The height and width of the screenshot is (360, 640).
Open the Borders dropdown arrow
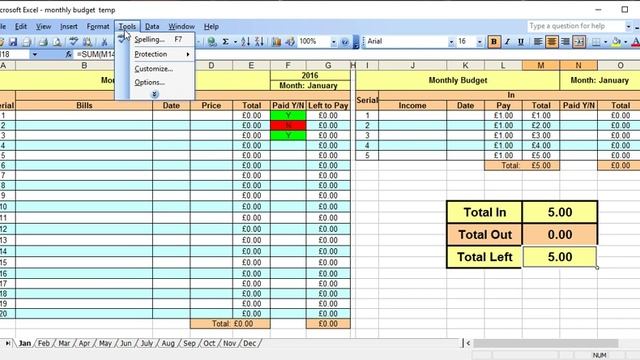tap(605, 42)
